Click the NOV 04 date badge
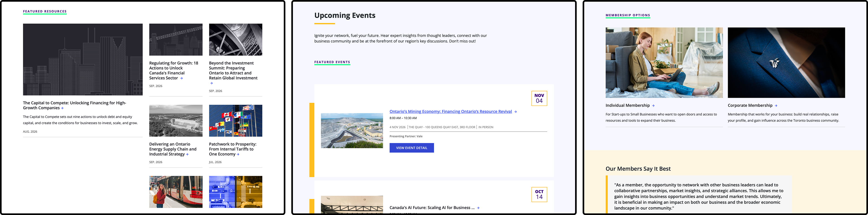 point(539,98)
